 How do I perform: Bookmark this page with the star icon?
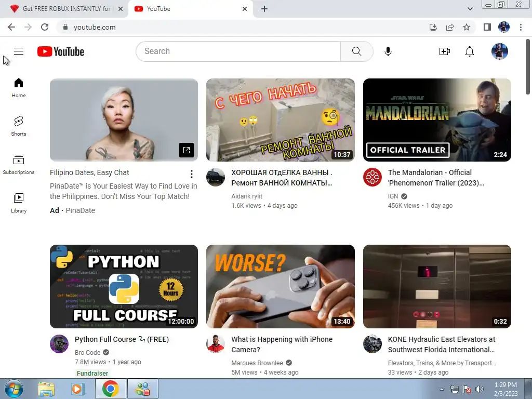(467, 27)
